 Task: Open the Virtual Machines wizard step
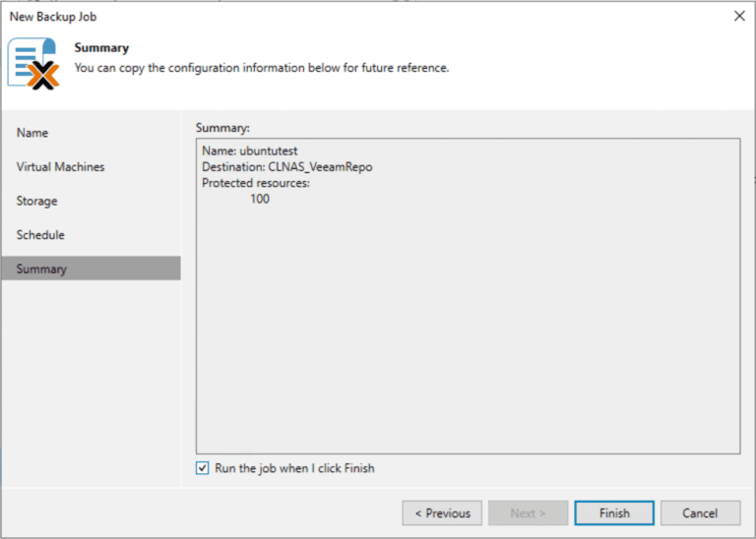[x=60, y=166]
